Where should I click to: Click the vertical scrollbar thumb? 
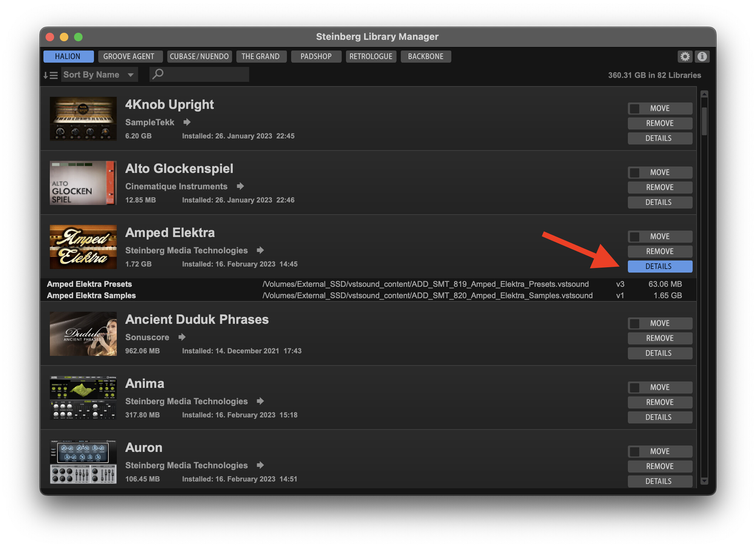point(704,121)
